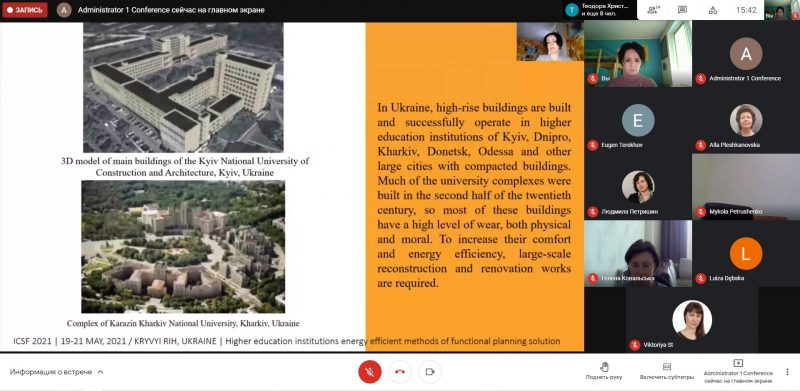Viewport: 800px width, 391px height.
Task: Open the participants list icon
Action: 653,10
